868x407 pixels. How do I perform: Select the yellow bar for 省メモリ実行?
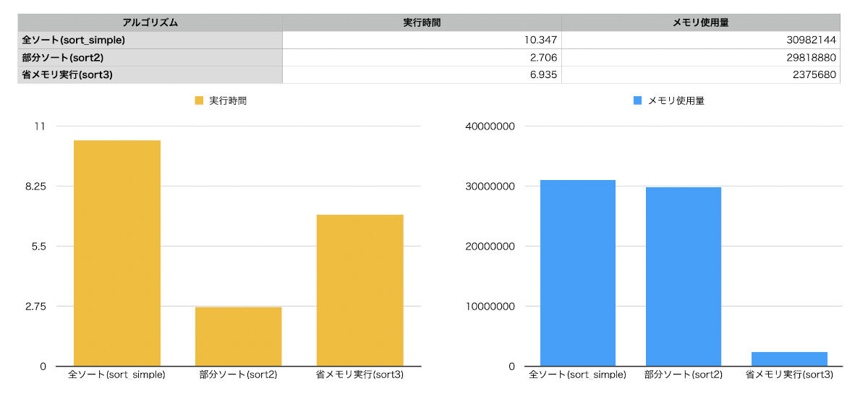click(x=359, y=290)
